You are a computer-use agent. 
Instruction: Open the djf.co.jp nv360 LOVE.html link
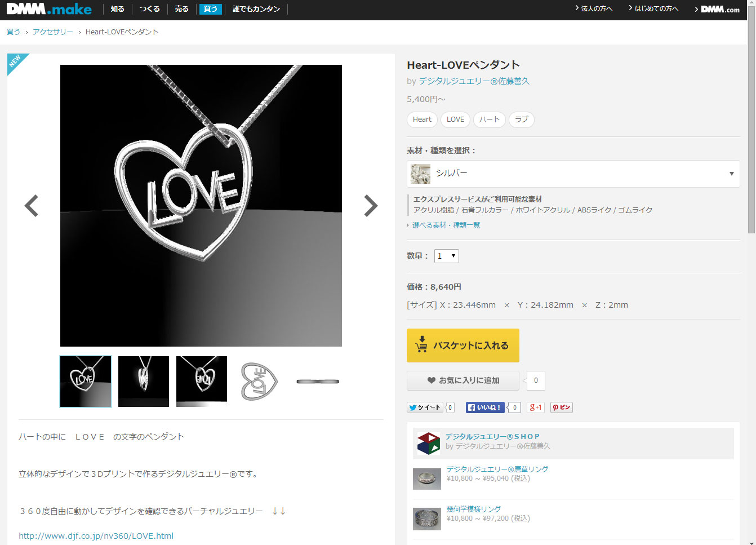coord(96,536)
